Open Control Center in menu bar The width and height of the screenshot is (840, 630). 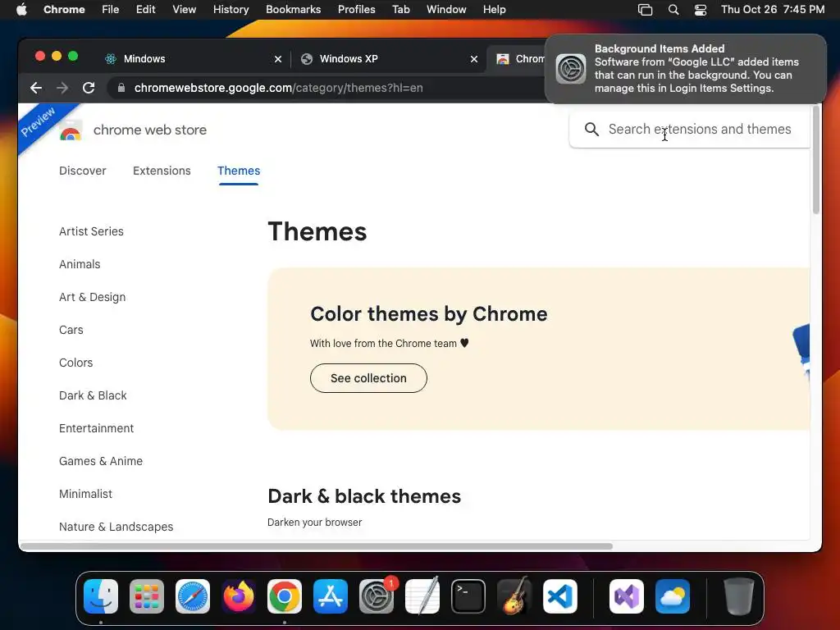click(701, 10)
